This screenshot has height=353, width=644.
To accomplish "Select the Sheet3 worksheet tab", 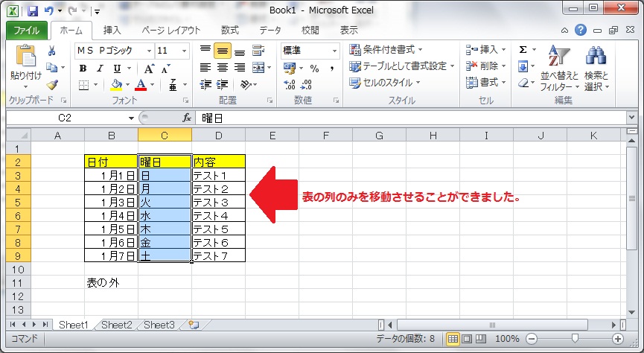I will tap(159, 325).
